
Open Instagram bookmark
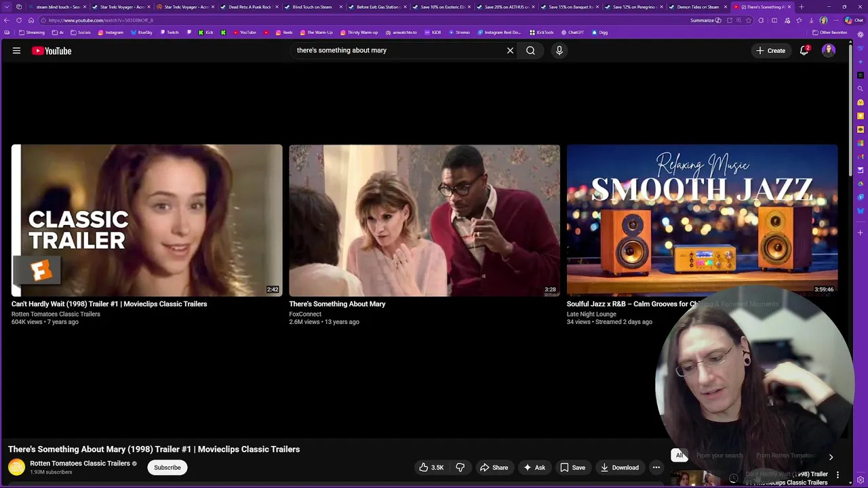point(111,33)
